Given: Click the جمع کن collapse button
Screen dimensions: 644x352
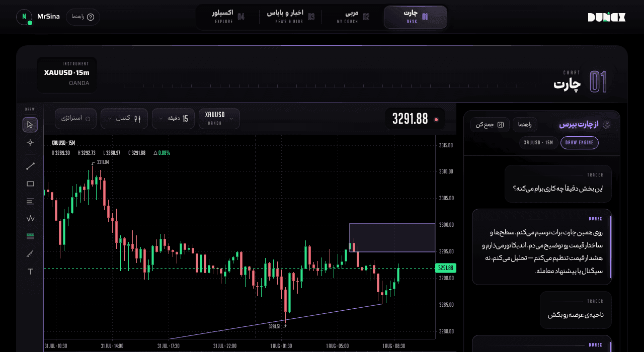Looking at the screenshot, I should click(x=490, y=125).
